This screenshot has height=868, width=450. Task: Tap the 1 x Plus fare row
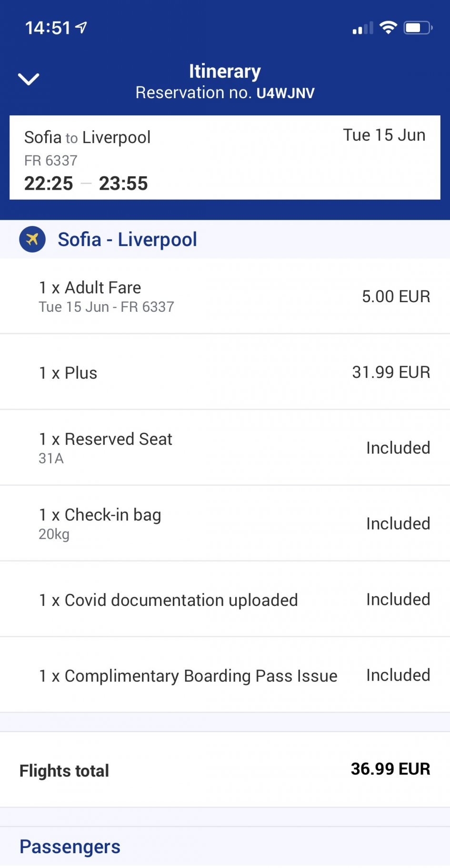tap(225, 372)
